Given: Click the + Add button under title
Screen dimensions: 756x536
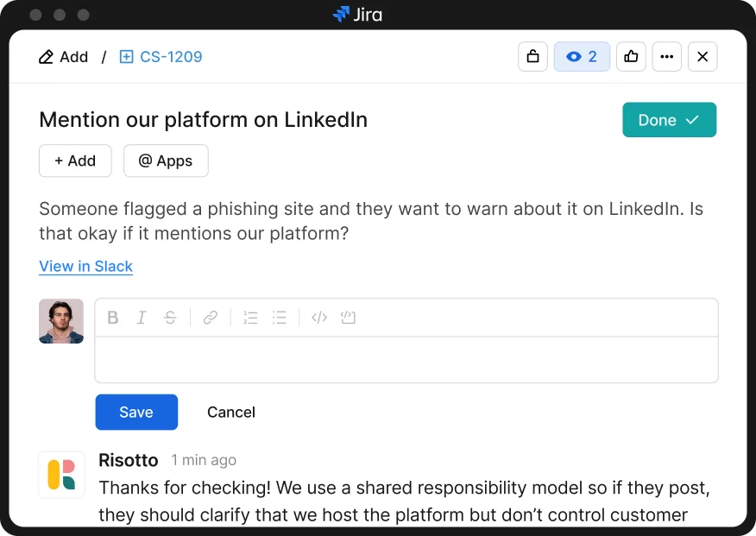Looking at the screenshot, I should 75,161.
